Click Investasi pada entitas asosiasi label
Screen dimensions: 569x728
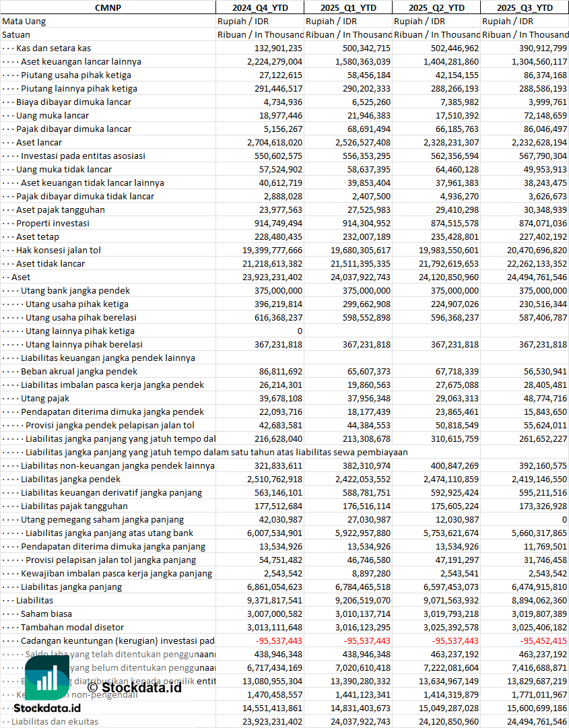83,156
